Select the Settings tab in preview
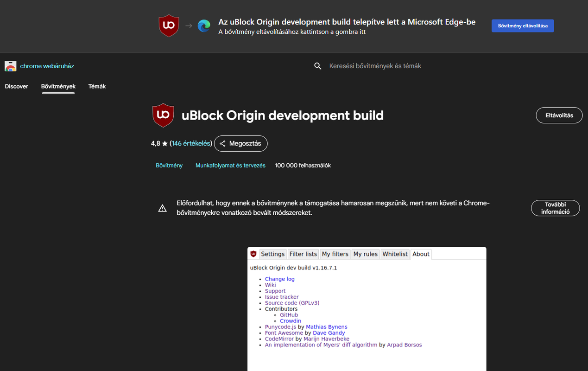 pyautogui.click(x=272, y=254)
